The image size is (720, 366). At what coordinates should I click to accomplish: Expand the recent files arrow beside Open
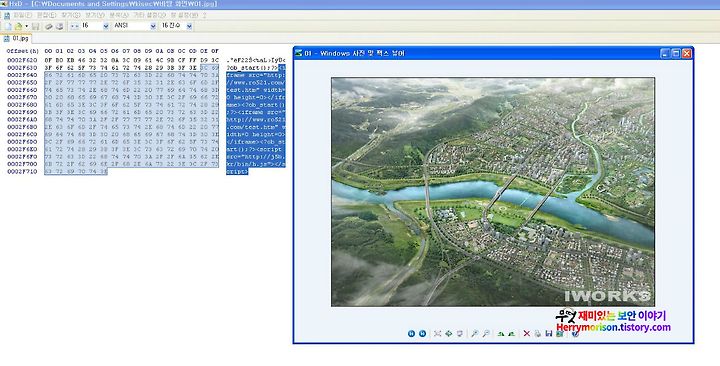click(27, 26)
